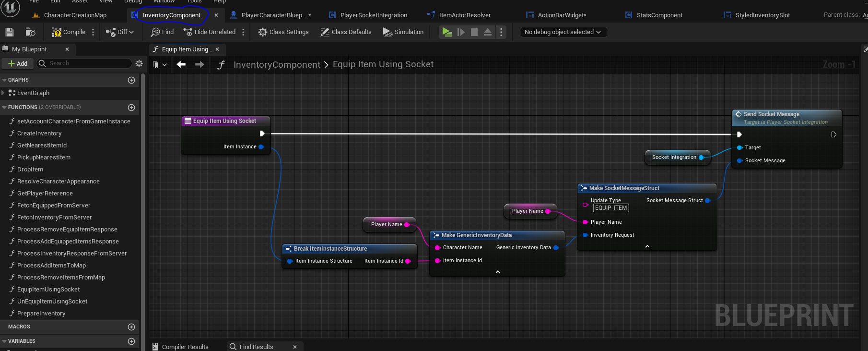Screen dimensions: 868x351
Task: Collapse the GRAPHS section
Action: point(4,80)
